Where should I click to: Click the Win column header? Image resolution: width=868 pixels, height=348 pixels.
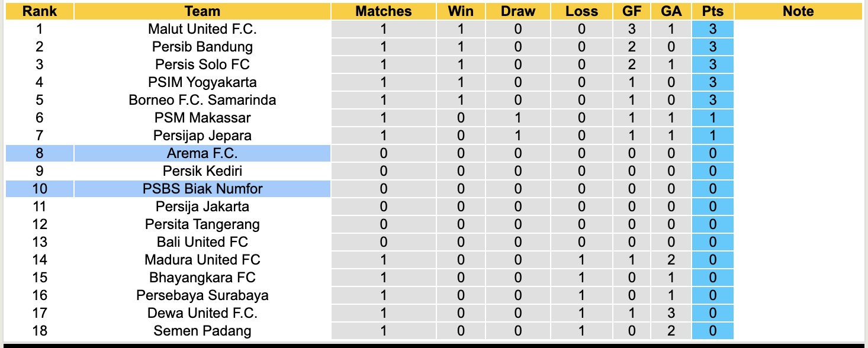(461, 11)
